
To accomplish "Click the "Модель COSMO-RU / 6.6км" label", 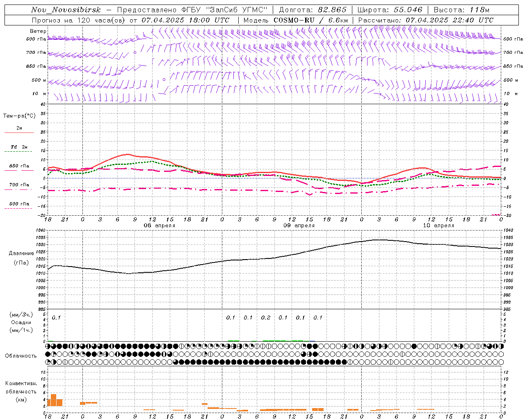I will pyautogui.click(x=296, y=20).
